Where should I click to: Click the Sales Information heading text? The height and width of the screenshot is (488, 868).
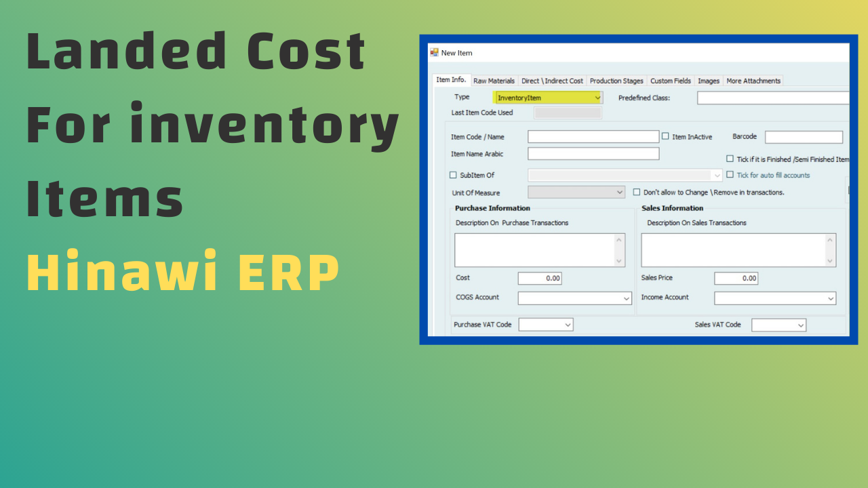point(673,208)
